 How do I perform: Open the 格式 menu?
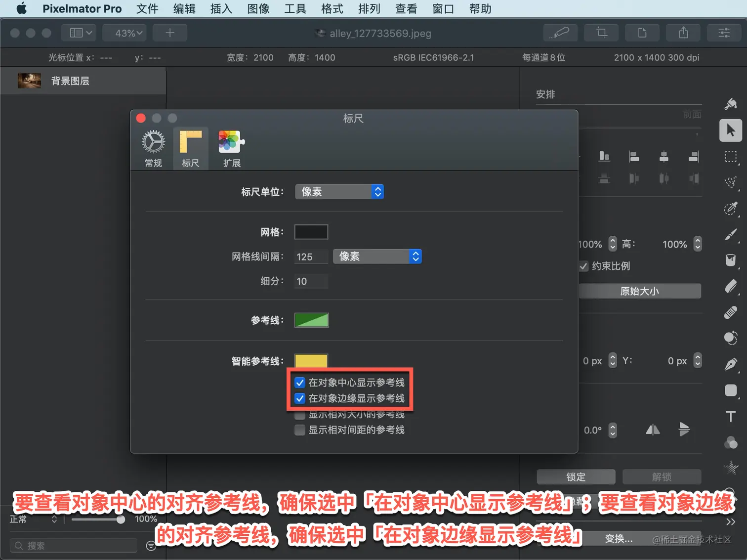pos(332,8)
